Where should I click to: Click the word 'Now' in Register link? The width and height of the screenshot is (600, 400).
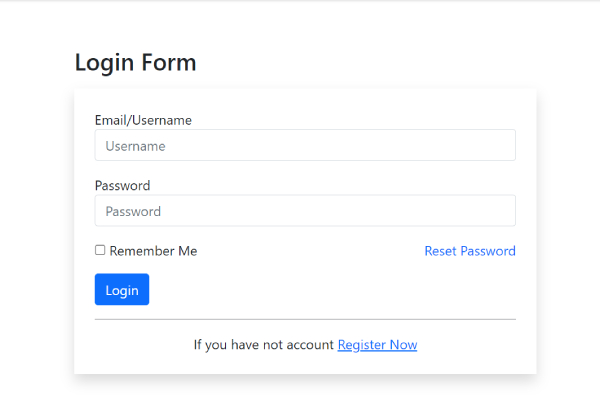click(403, 344)
